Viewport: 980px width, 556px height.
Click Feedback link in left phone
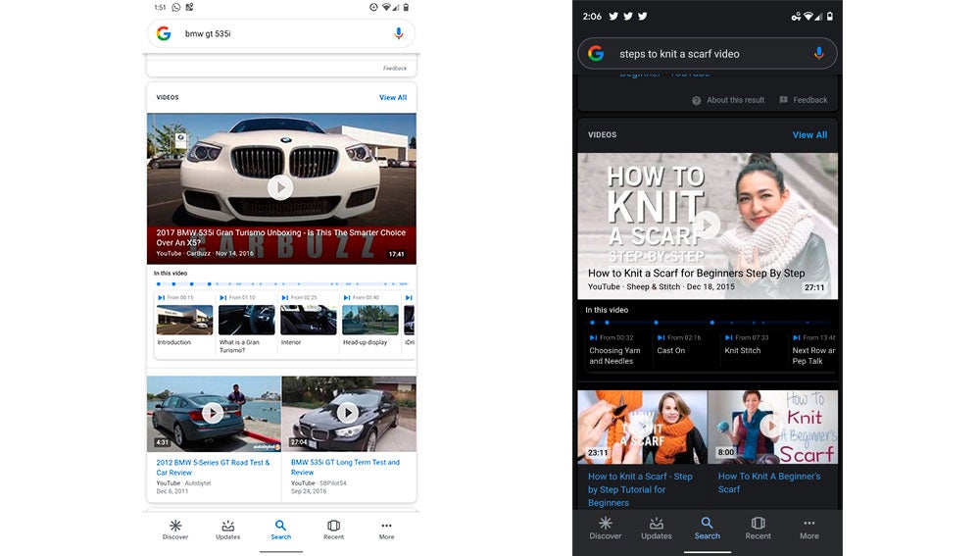coord(394,69)
